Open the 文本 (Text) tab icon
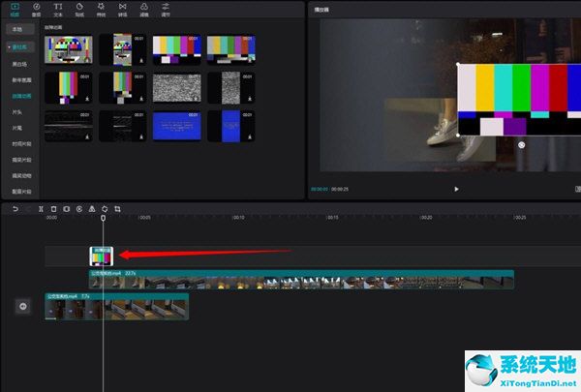 [58, 11]
